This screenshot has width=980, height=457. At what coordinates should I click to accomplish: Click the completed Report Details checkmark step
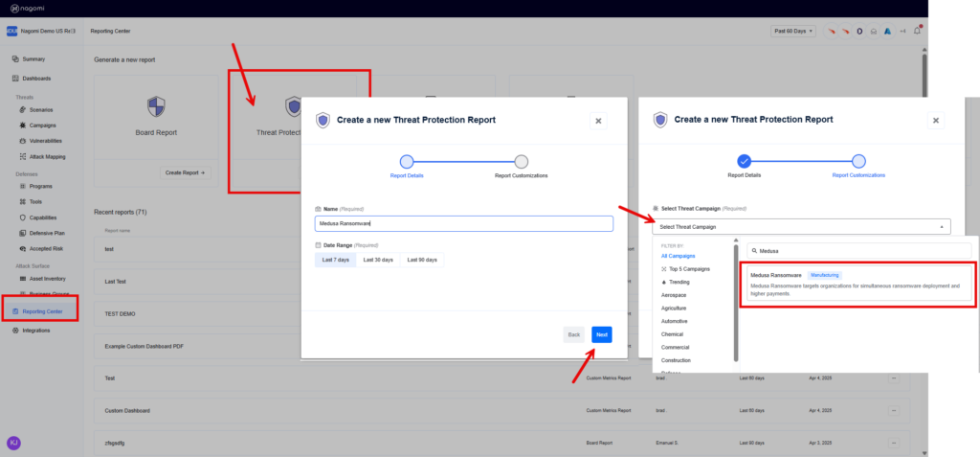coord(744,162)
